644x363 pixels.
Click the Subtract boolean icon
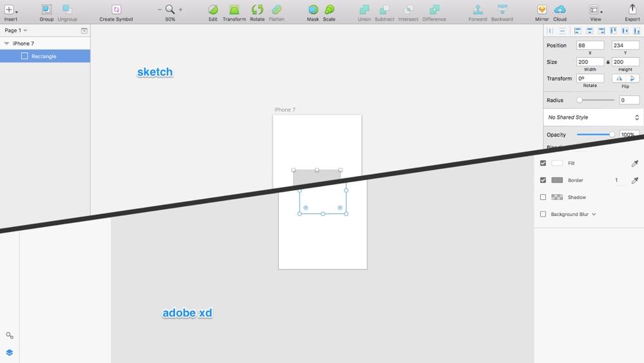[x=384, y=10]
